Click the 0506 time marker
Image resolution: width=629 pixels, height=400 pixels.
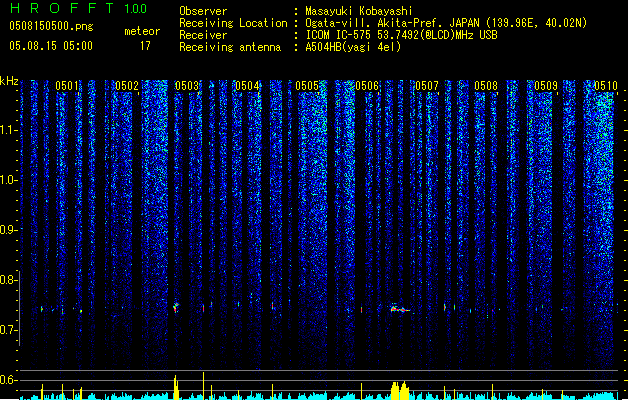point(367,86)
